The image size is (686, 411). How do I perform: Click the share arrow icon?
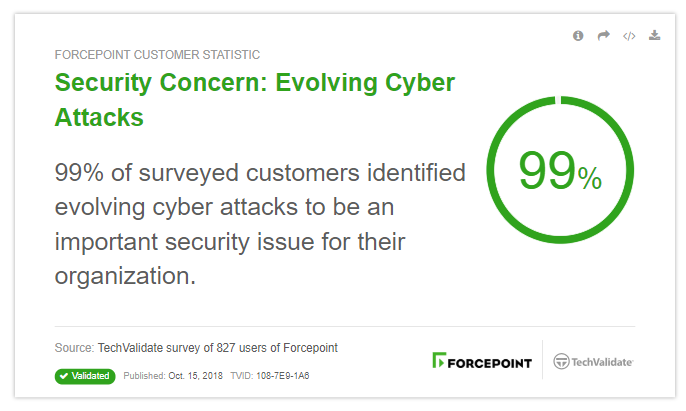(603, 35)
